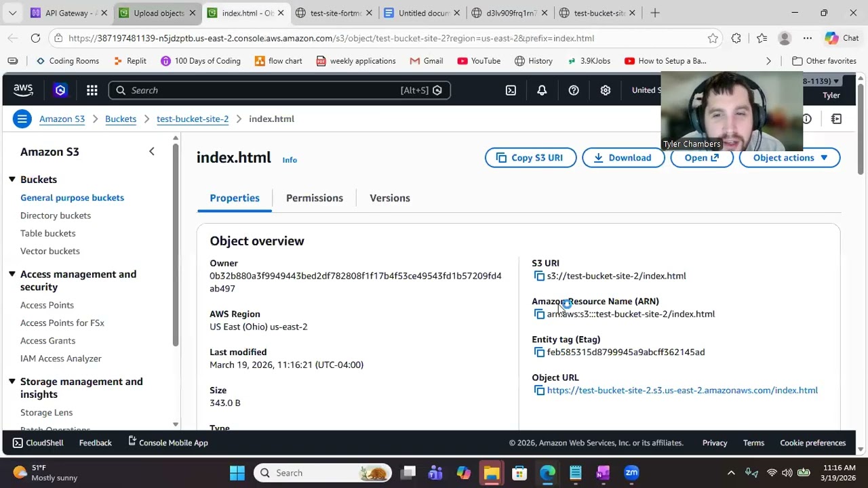This screenshot has height=488, width=868.
Task: Open the notifications bell
Action: pos(542,90)
